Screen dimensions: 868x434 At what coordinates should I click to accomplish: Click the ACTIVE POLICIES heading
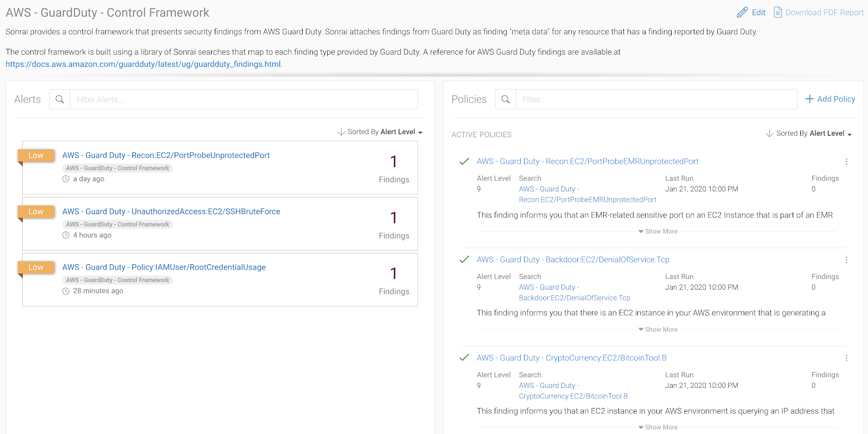pyautogui.click(x=481, y=135)
